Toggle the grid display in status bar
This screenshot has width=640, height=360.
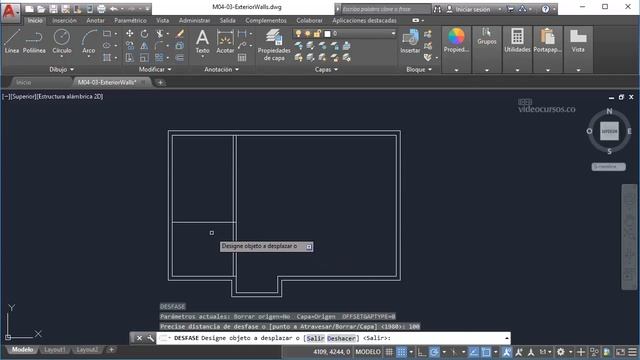[x=389, y=352]
